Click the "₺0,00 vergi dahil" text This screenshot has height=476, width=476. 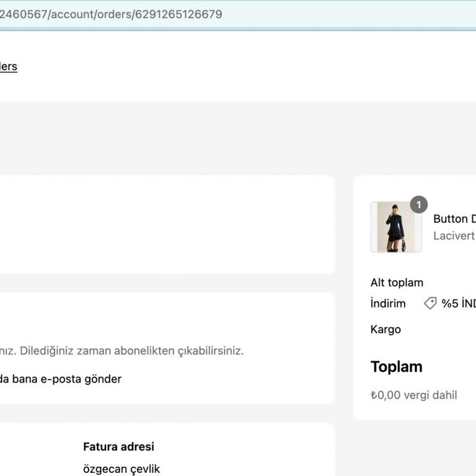tap(414, 395)
